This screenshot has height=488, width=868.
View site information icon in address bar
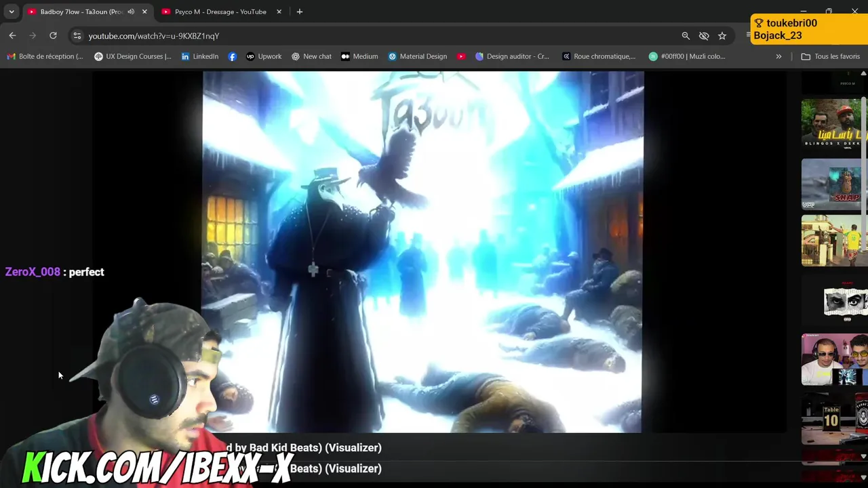point(77,36)
